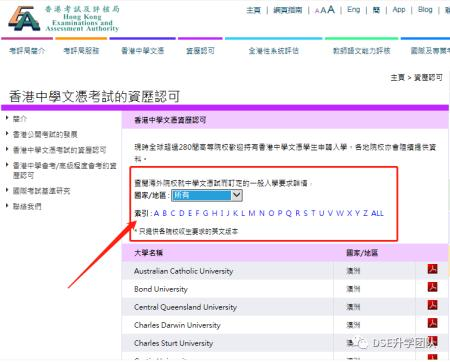Filter index by letter O

click(271, 213)
